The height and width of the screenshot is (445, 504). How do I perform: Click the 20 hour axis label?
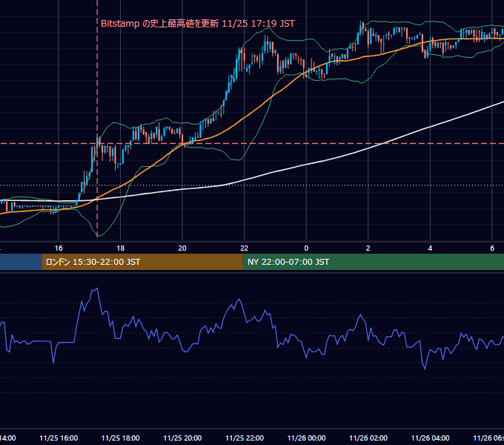182,248
